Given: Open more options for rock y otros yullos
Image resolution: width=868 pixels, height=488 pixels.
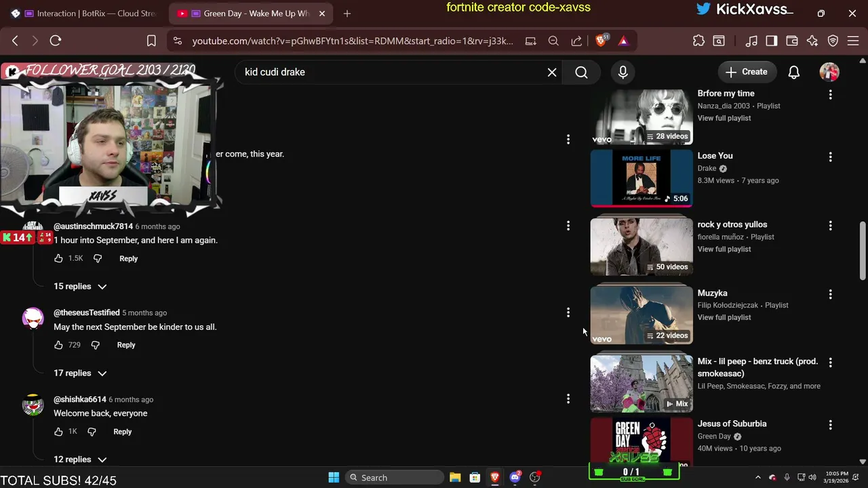Looking at the screenshot, I should tap(830, 226).
